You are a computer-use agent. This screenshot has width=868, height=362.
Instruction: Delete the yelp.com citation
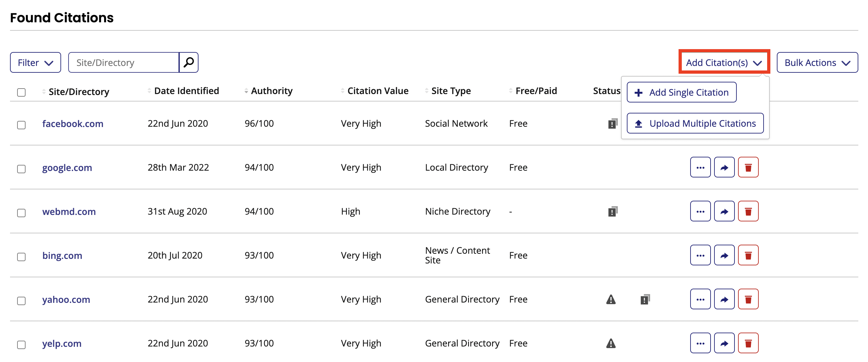(748, 343)
